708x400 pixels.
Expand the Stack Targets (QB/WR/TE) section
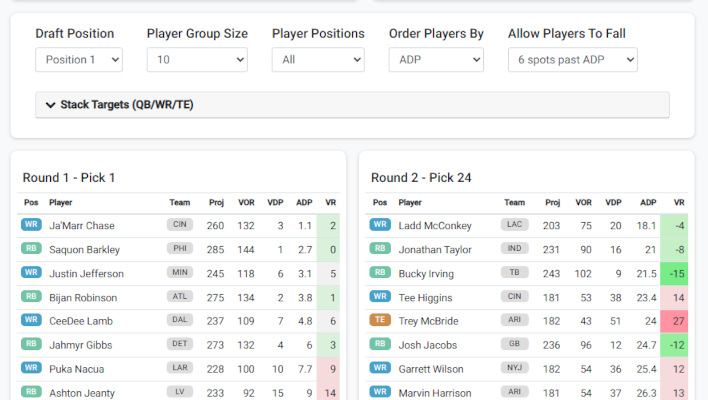click(352, 105)
